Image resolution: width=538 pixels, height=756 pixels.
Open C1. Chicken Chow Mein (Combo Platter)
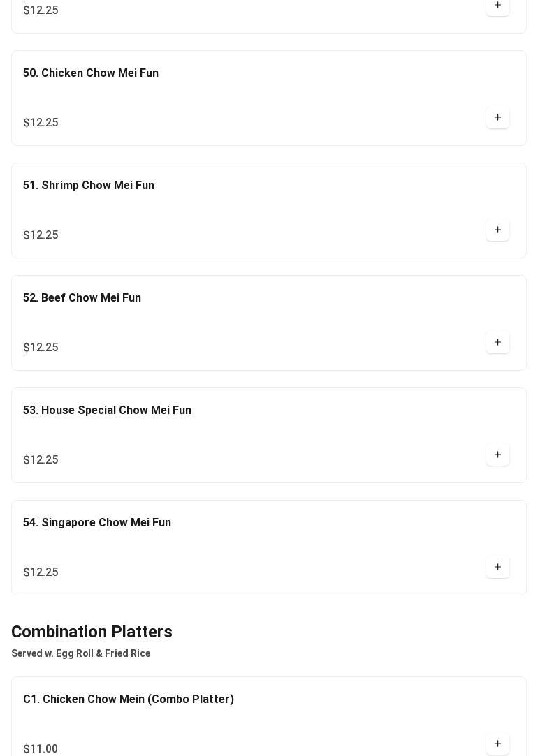point(129,699)
